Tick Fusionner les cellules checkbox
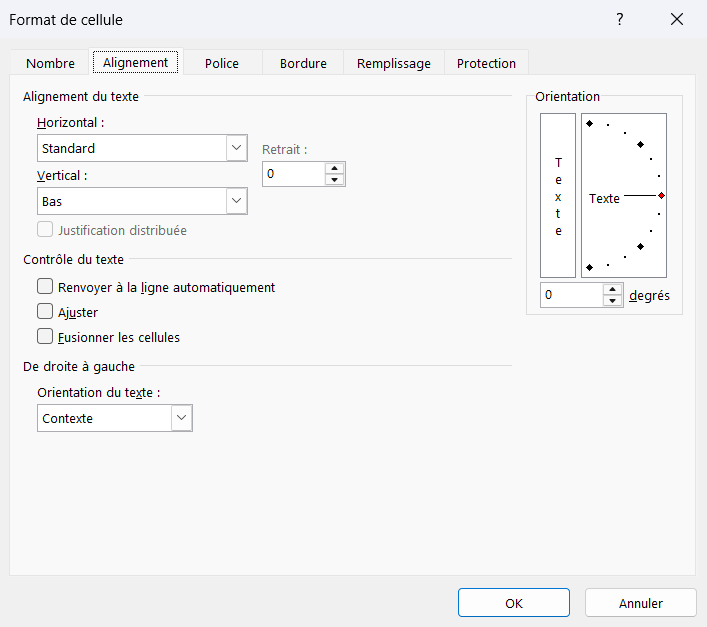Image resolution: width=707 pixels, height=627 pixels. click(x=45, y=336)
